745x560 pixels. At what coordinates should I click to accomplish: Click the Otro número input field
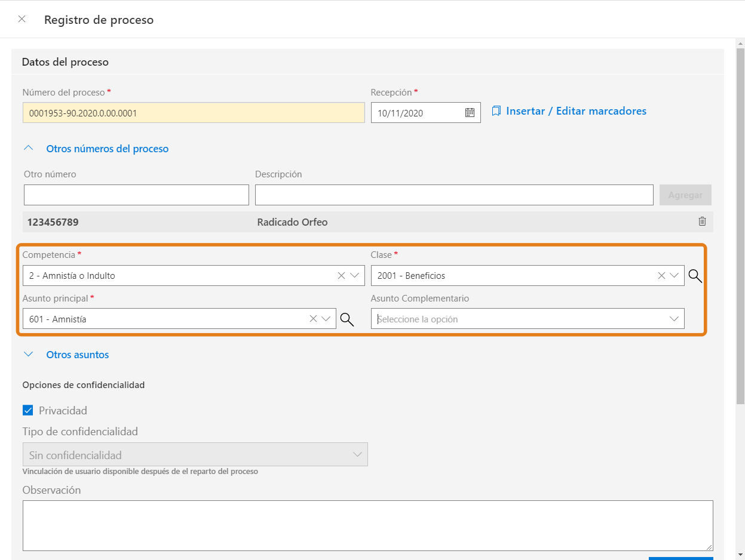tap(136, 195)
